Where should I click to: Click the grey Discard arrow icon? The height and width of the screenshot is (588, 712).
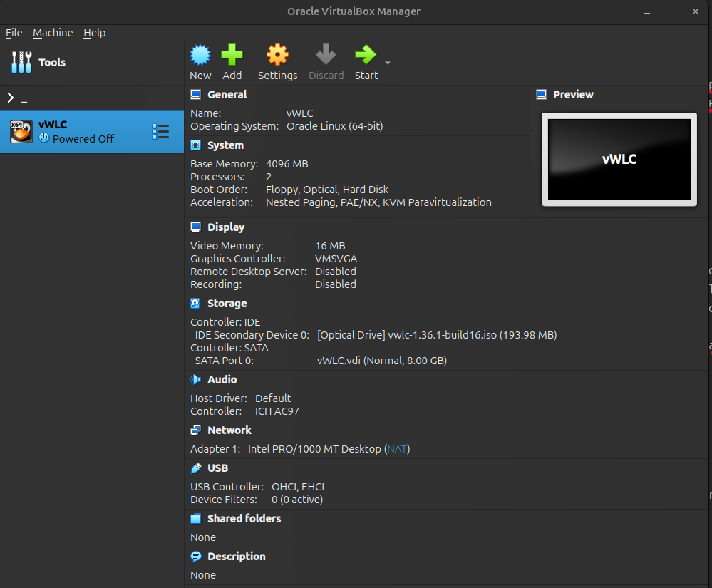point(326,55)
